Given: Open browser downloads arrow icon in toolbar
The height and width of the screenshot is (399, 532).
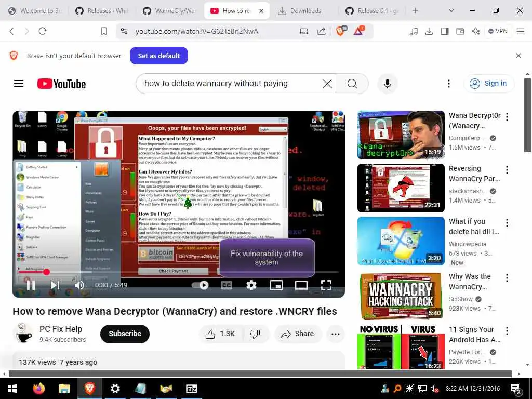Looking at the screenshot, I should (x=429, y=31).
